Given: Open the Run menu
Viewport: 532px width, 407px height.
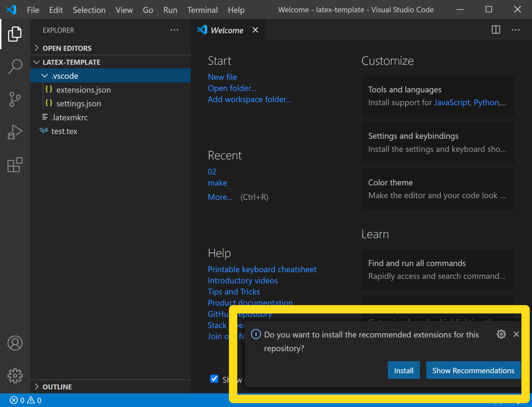Looking at the screenshot, I should pyautogui.click(x=170, y=10).
